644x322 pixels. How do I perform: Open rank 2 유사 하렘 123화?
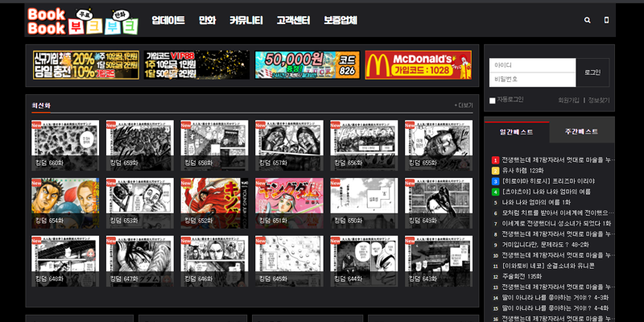(522, 171)
